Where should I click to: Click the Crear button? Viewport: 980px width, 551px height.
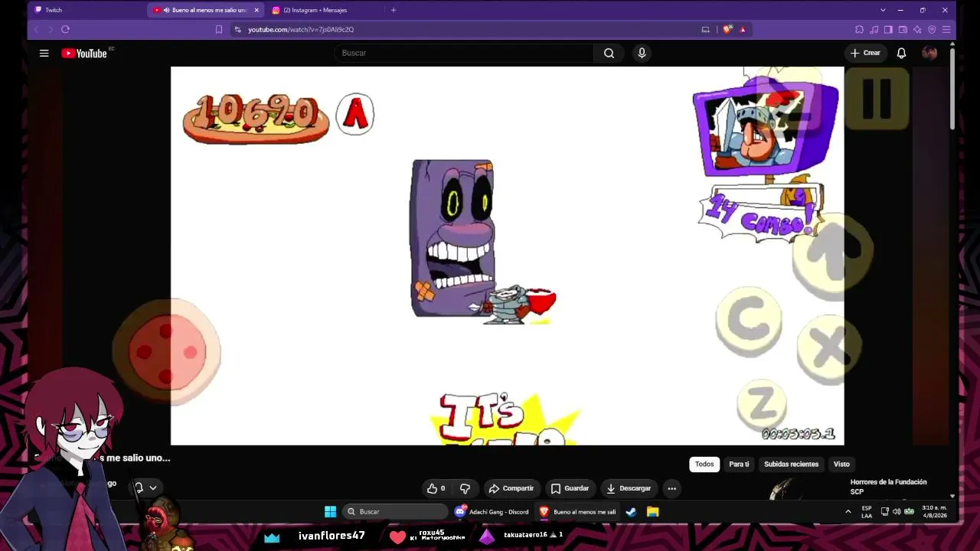tap(865, 53)
